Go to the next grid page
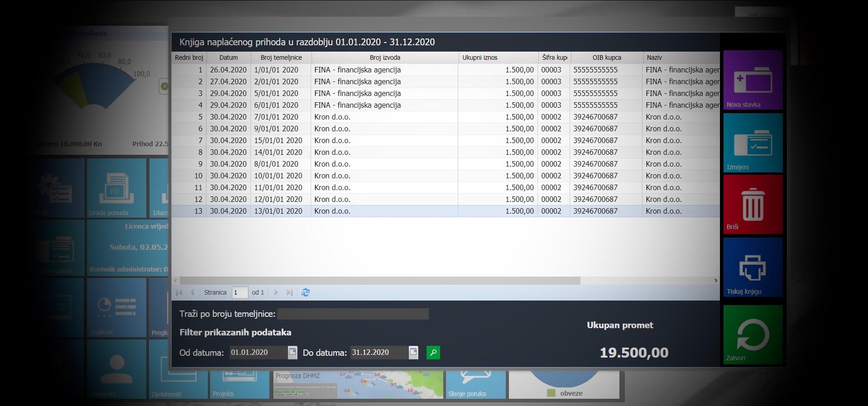Image resolution: width=868 pixels, height=406 pixels. pos(276,292)
